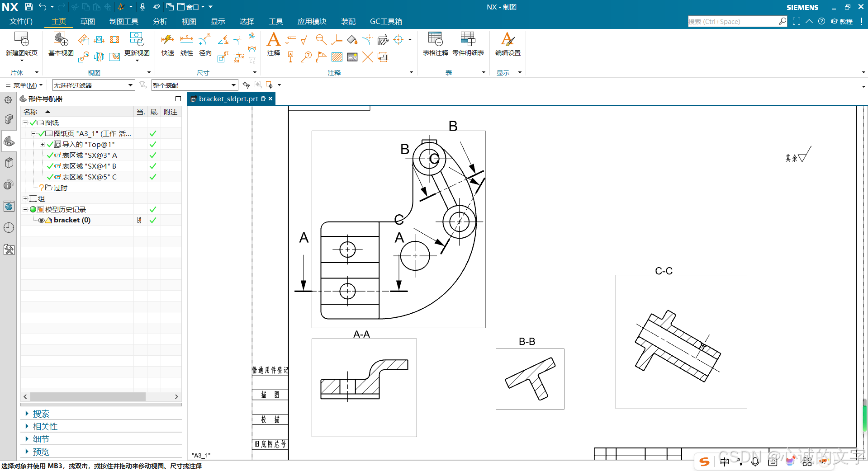
Task: Open the 菜单(M) dropdown menu
Action: (x=24, y=85)
